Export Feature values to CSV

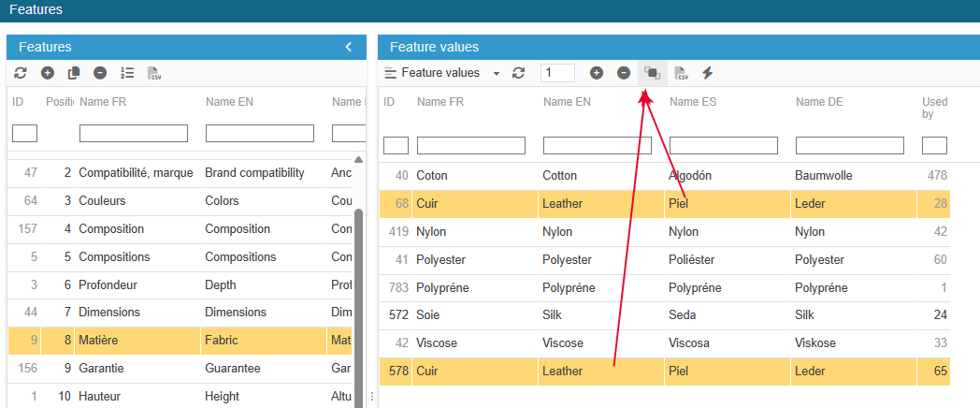(682, 73)
